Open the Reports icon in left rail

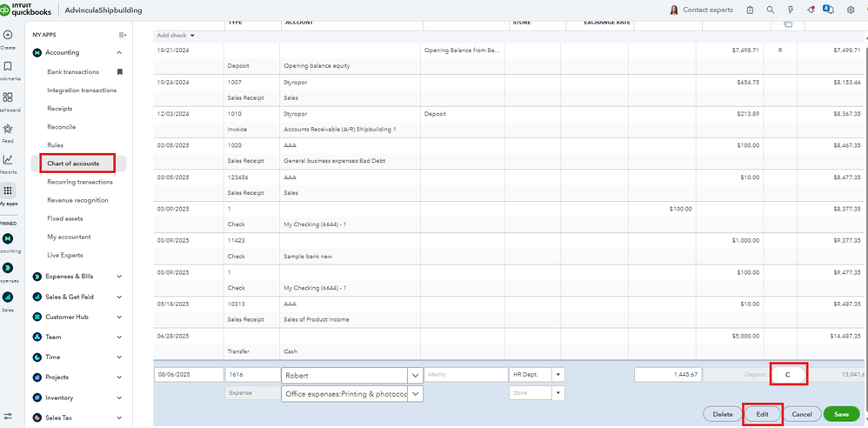point(8,159)
